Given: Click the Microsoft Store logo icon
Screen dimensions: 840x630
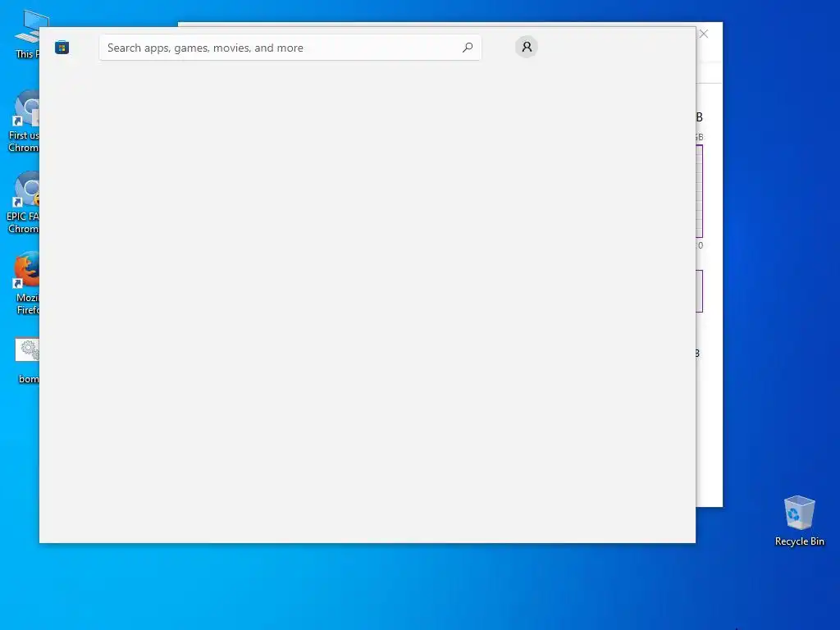Looking at the screenshot, I should 62,48.
